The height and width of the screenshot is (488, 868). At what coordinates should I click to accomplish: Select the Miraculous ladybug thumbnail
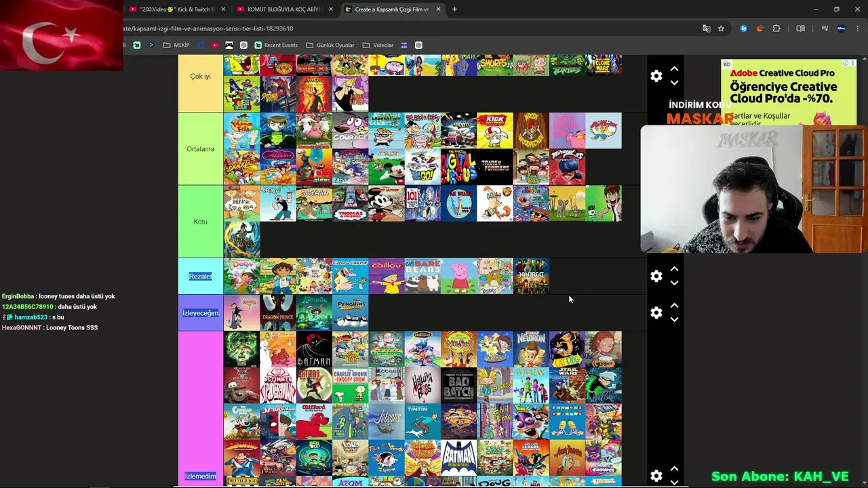coord(568,167)
